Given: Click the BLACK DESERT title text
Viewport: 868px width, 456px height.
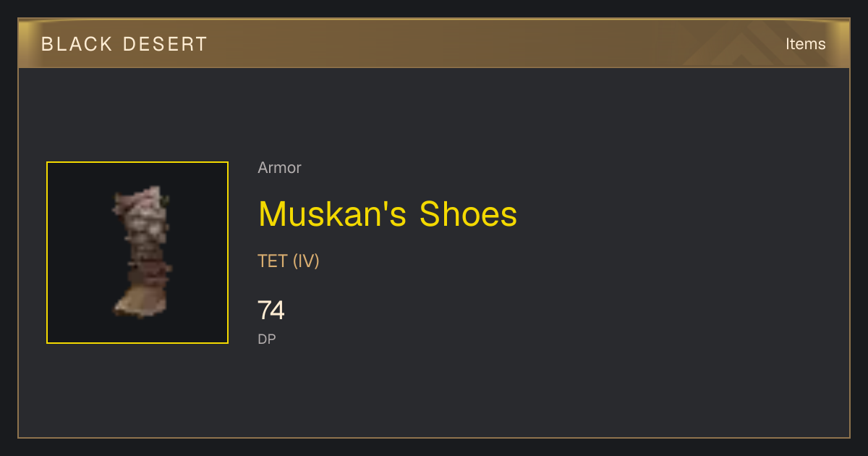Looking at the screenshot, I should pyautogui.click(x=124, y=44).
